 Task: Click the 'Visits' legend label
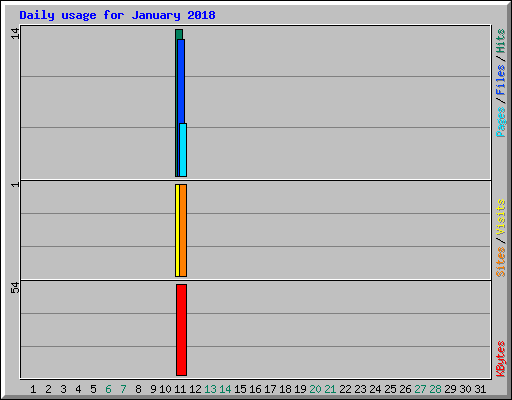pyautogui.click(x=500, y=217)
